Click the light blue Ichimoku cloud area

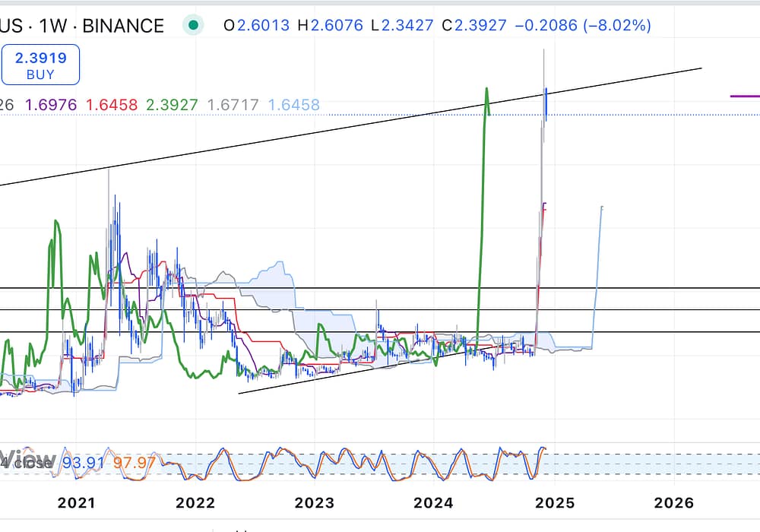(274, 281)
